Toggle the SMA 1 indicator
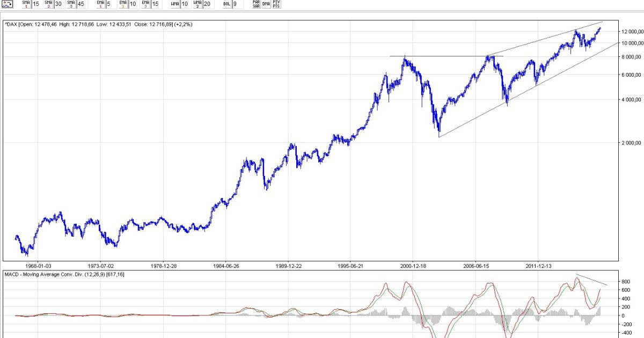This screenshot has height=338, width=644. click(26, 4)
